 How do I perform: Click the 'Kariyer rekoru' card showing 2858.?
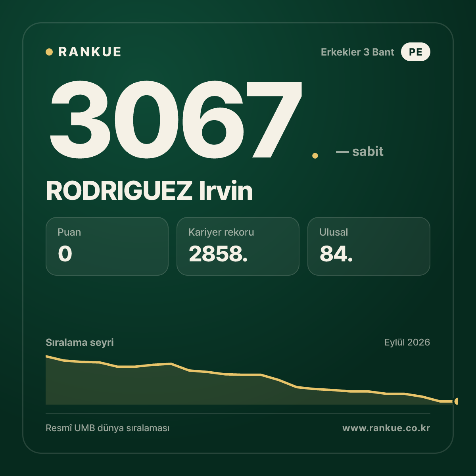(238, 246)
